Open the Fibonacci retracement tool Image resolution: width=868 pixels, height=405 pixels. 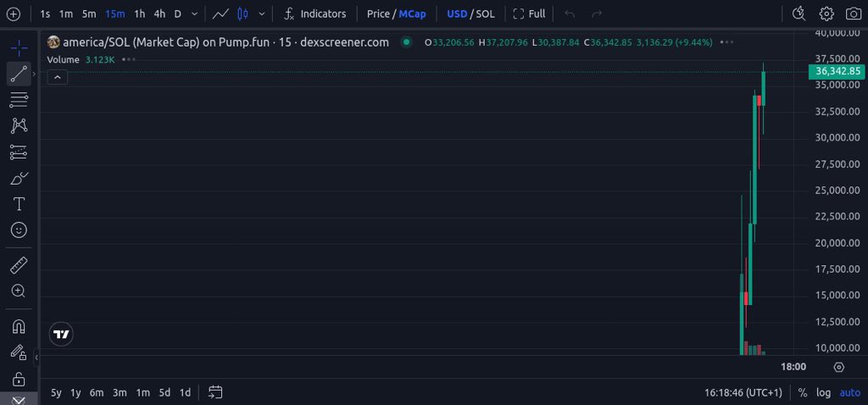click(19, 100)
